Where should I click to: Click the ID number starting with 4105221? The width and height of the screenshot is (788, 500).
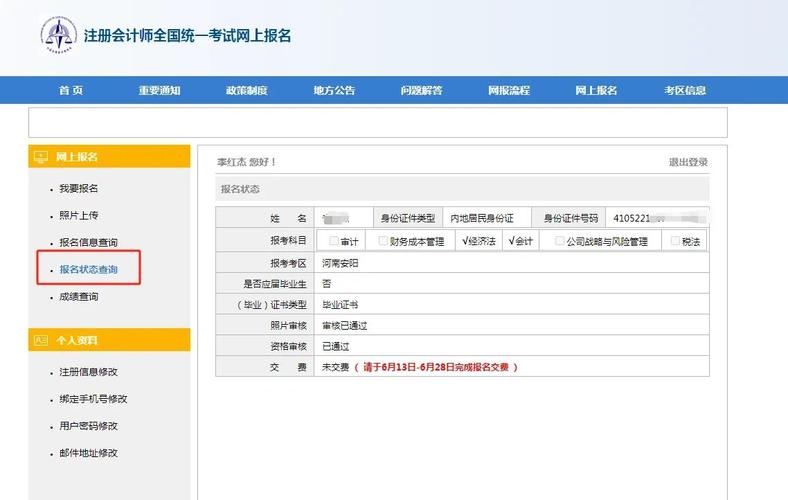point(659,219)
